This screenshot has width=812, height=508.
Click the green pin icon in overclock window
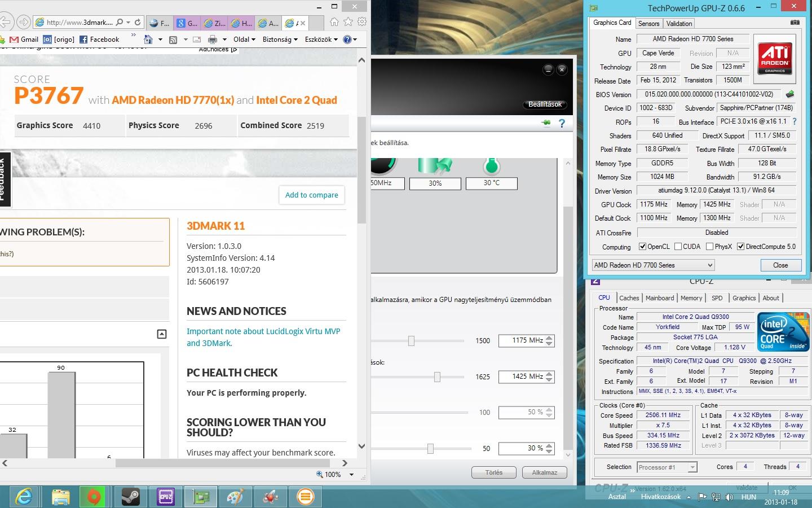(546, 123)
